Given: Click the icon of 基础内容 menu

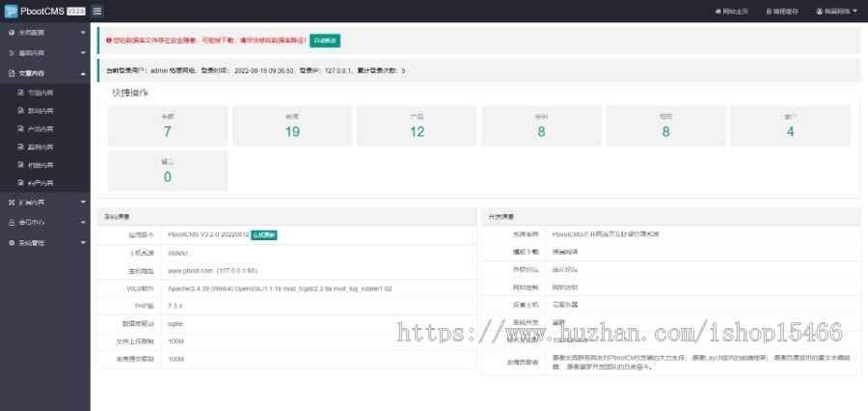Looking at the screenshot, I should point(12,53).
